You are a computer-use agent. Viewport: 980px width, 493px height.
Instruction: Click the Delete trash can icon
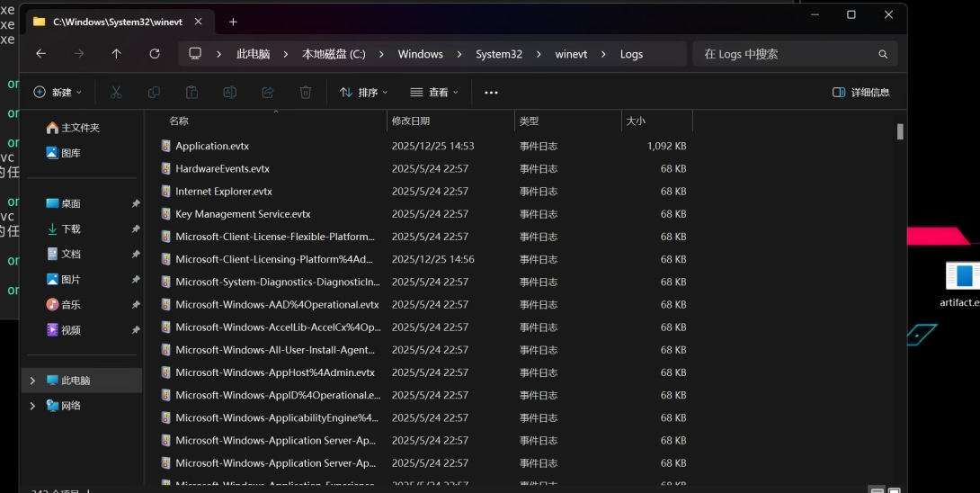coord(306,93)
